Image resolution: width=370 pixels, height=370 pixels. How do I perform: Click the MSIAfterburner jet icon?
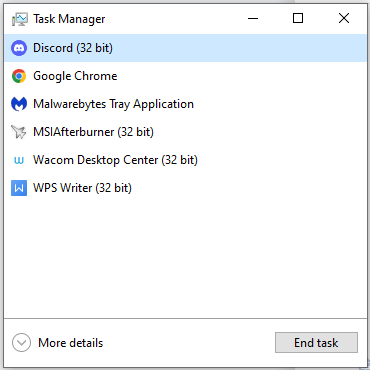click(x=19, y=132)
